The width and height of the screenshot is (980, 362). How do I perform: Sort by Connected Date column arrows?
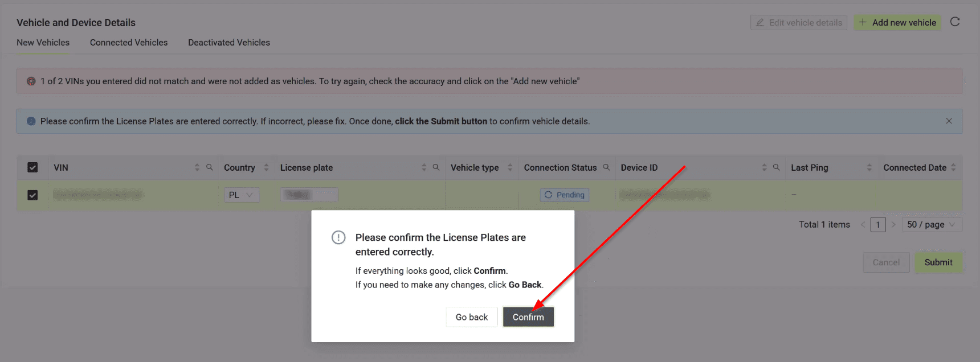[x=953, y=167]
